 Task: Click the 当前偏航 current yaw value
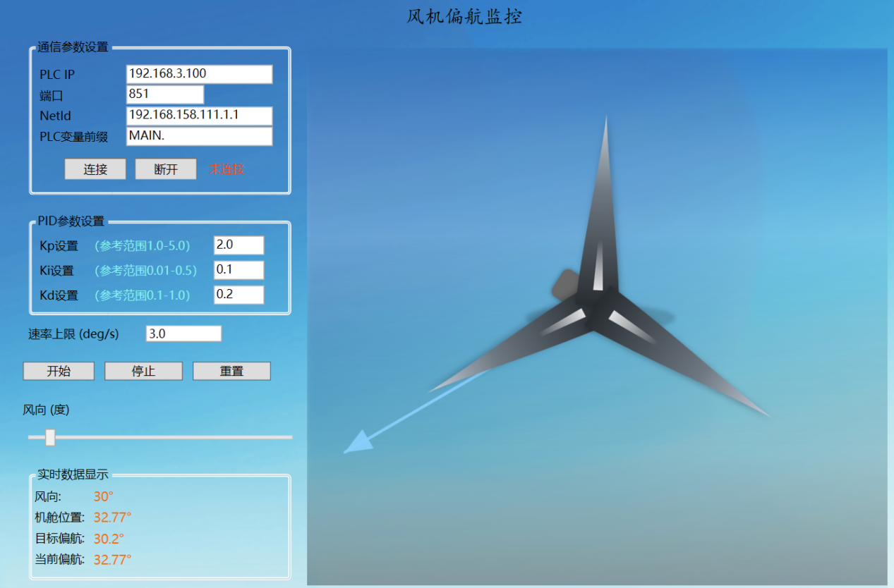tap(113, 560)
